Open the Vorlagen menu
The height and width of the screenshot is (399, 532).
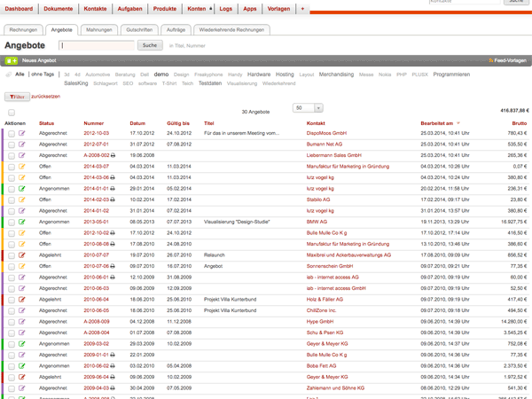[x=279, y=9]
